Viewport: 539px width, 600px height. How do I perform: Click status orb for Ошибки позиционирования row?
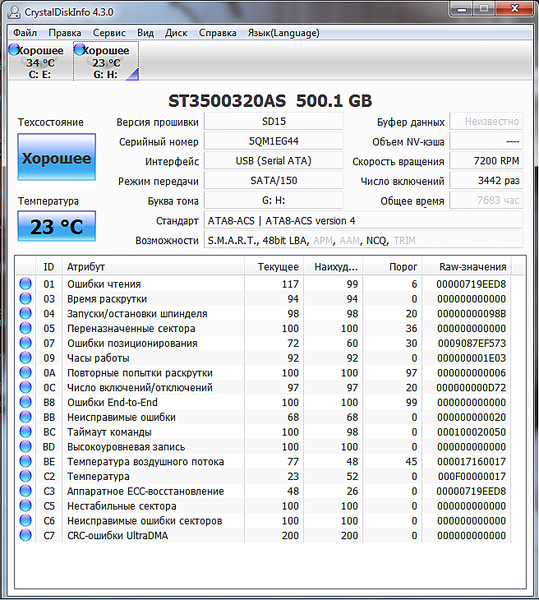click(26, 343)
